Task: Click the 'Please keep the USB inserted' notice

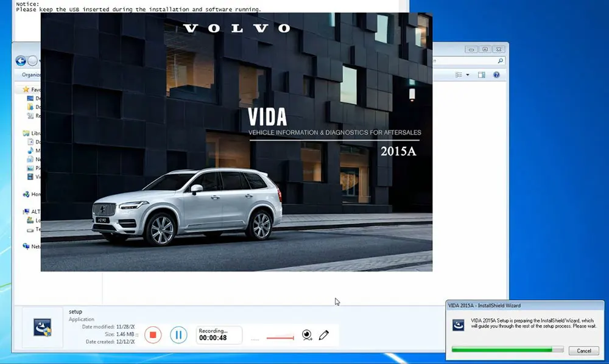Action: pos(138,9)
